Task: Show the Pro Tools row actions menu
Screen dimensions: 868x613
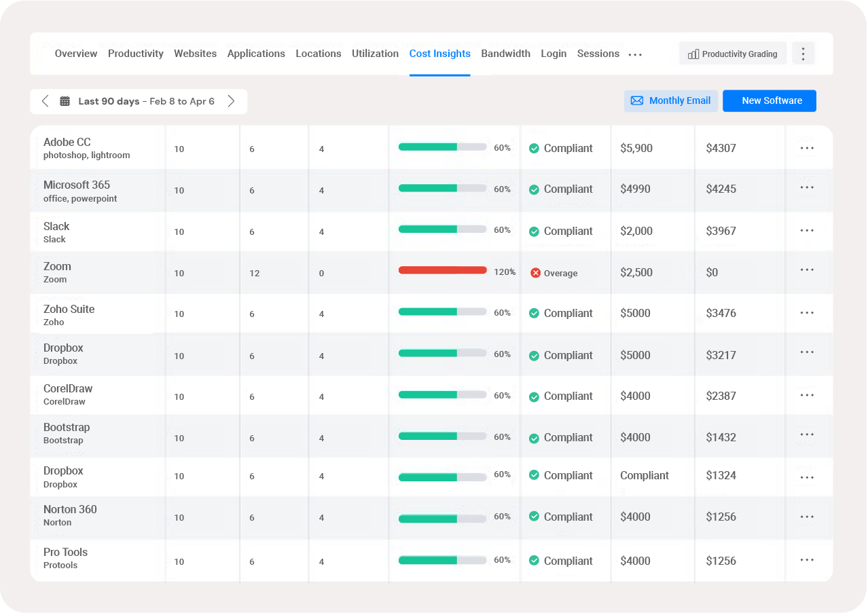Action: (807, 560)
